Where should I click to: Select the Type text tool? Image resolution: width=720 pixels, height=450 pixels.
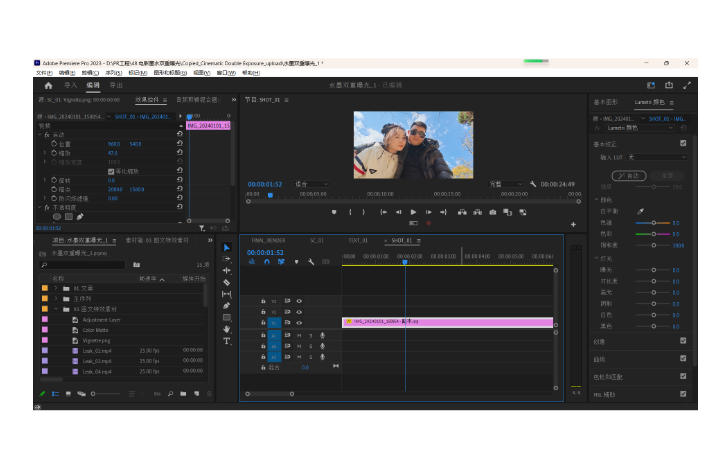point(226,341)
